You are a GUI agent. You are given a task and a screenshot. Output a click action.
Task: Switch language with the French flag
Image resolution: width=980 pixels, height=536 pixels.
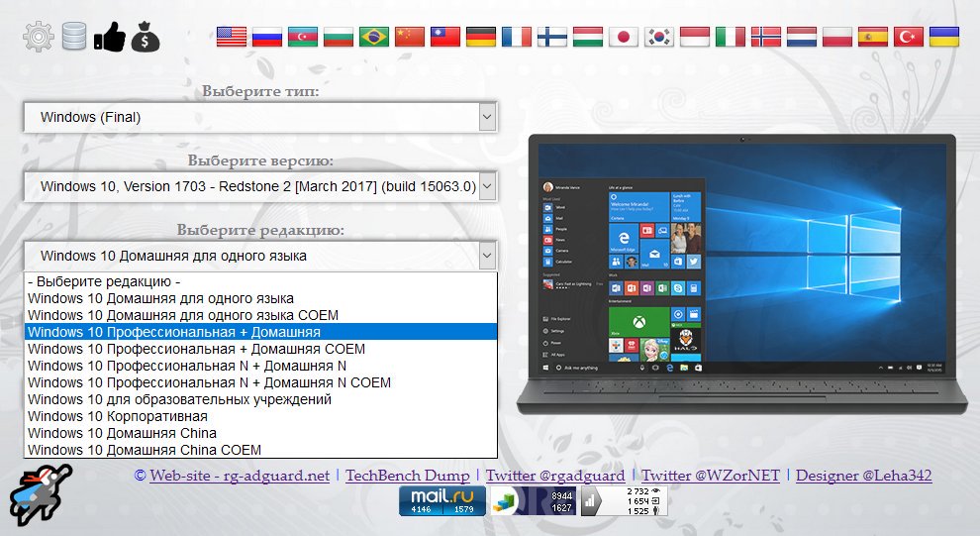517,37
